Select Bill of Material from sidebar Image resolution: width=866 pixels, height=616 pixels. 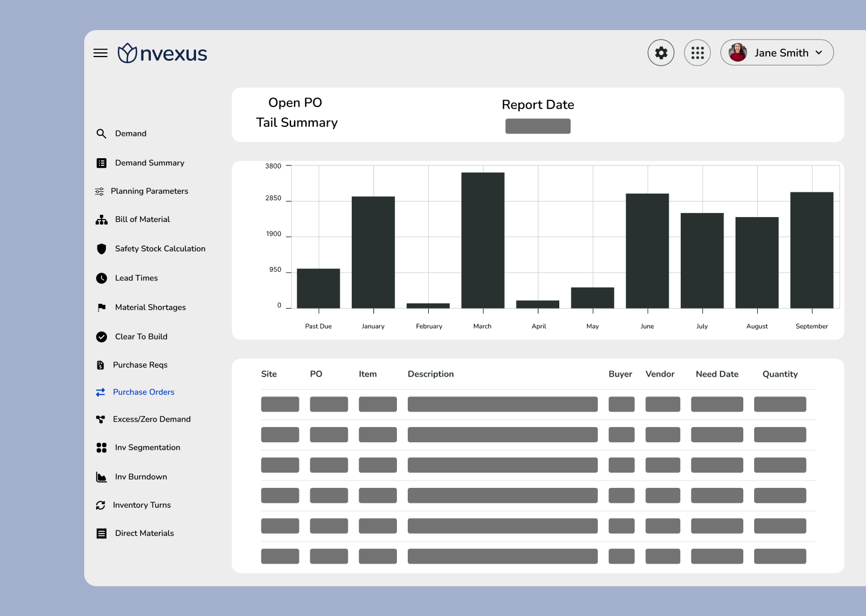[x=143, y=220]
